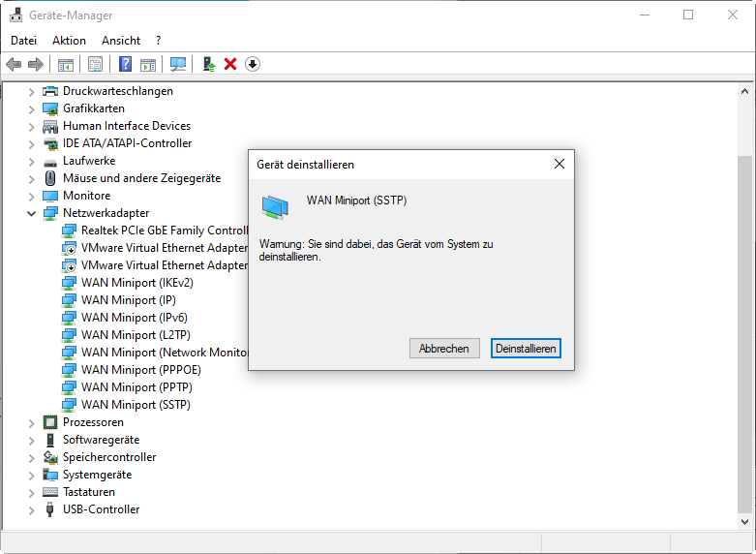Open the Datei menu
The image size is (756, 554).
pos(23,41)
